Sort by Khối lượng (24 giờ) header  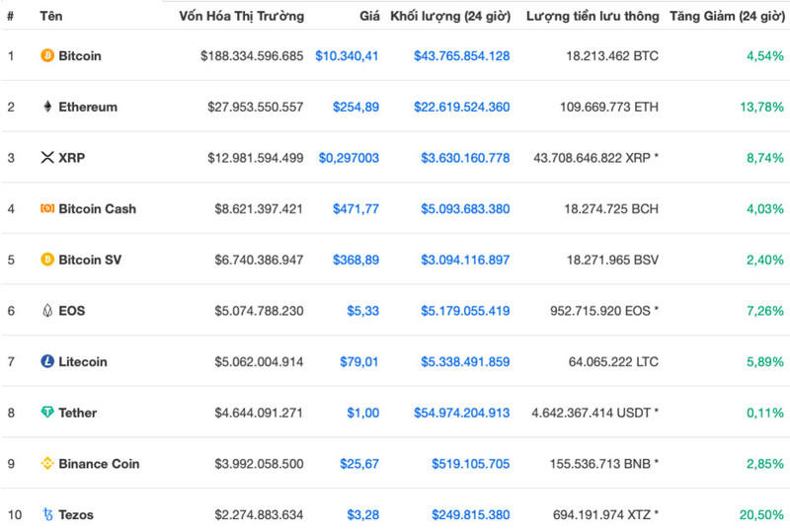[x=450, y=17]
